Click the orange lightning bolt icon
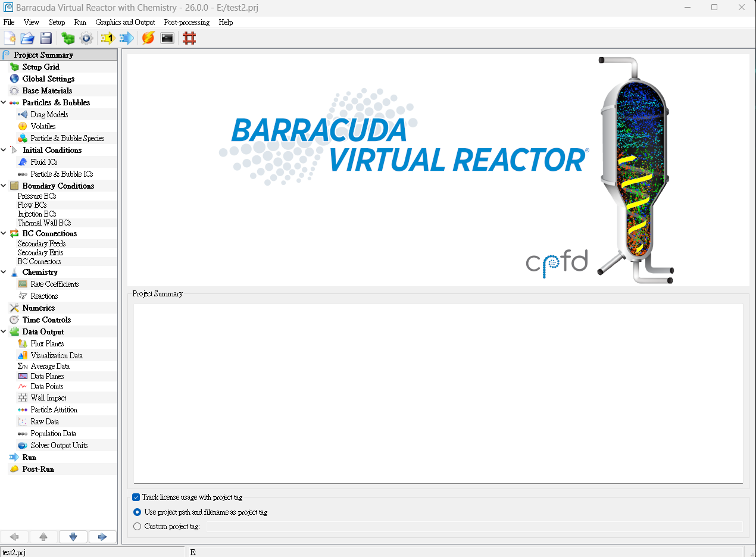The height and width of the screenshot is (557, 756). (x=148, y=38)
